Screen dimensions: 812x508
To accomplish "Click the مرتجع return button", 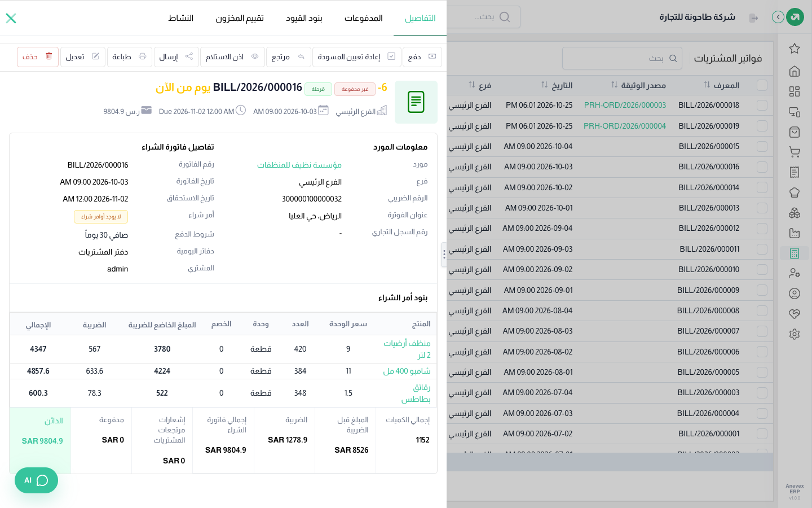I will tap(288, 57).
